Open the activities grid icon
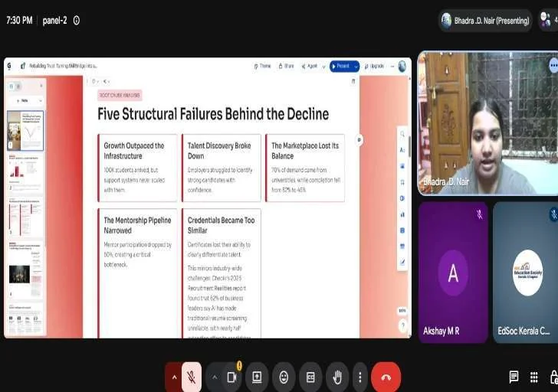Viewport: 558px width, 392px height. [533, 377]
